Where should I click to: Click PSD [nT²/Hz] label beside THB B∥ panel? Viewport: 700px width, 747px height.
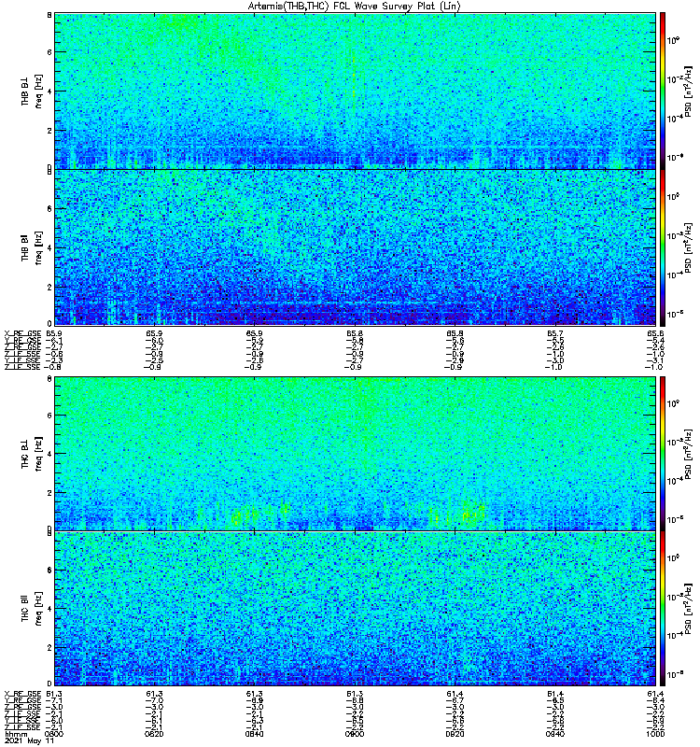click(688, 247)
